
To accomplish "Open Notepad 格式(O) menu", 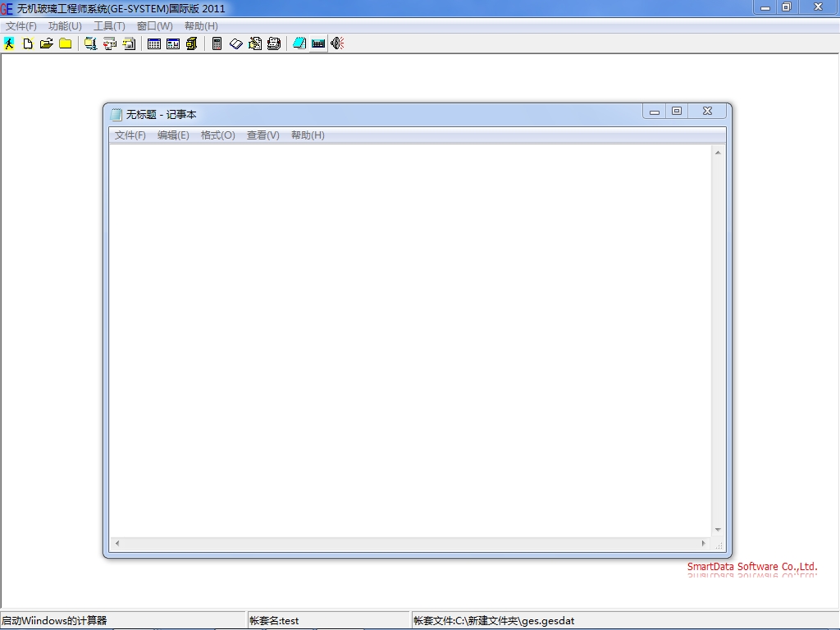I will 217,135.
